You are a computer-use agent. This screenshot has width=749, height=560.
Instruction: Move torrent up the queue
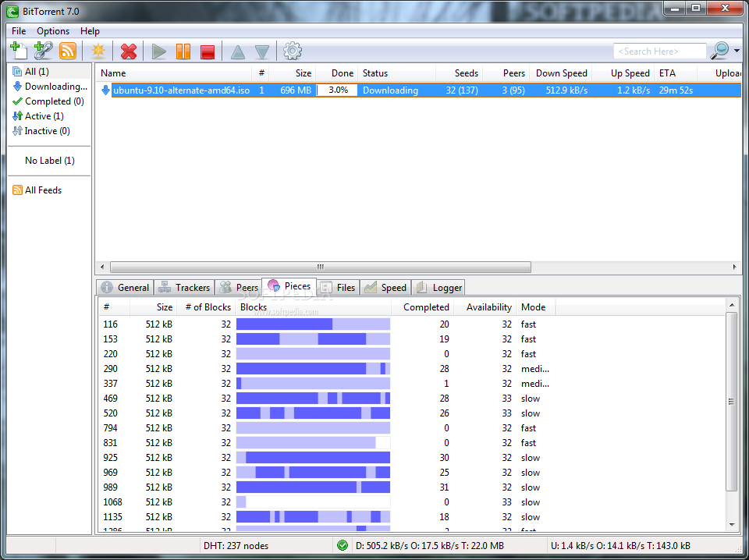237,52
